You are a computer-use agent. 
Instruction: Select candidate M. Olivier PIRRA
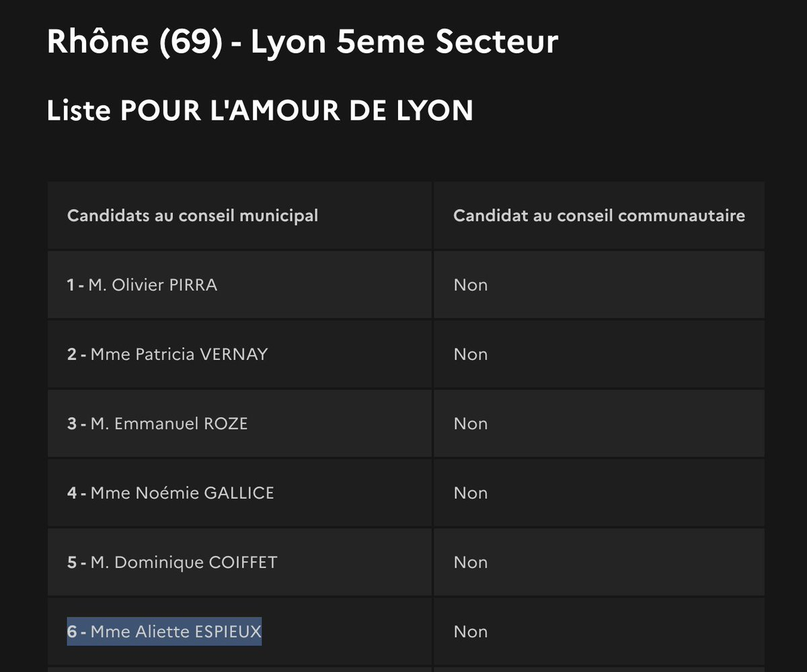tap(153, 285)
